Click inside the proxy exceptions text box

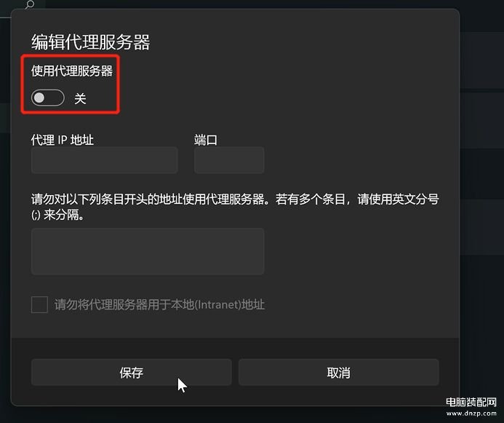148,251
